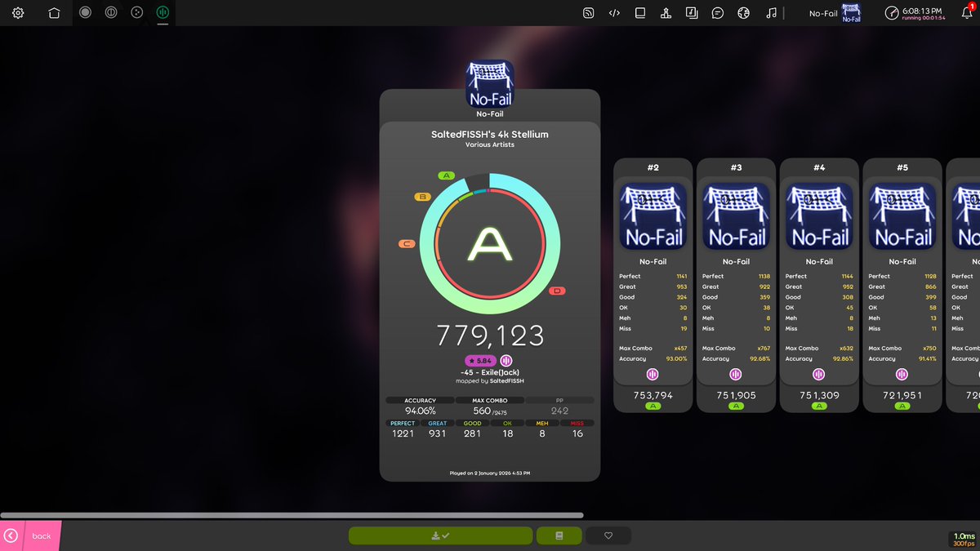Select the #3 score panel avatar

pos(736,216)
